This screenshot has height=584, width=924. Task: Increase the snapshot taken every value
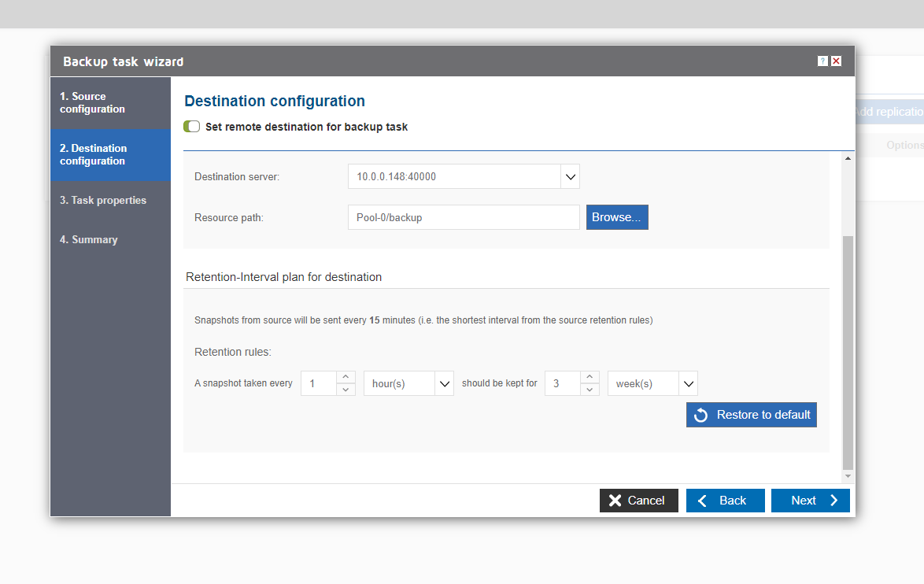346,377
